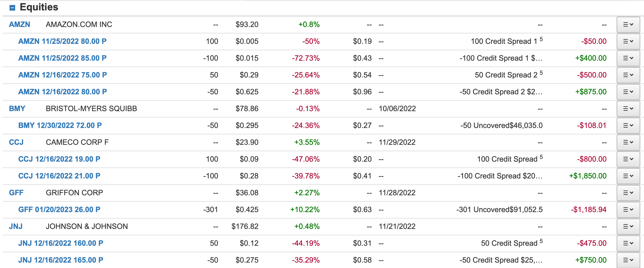The image size is (644, 268).
Task: Open action menu for BMY 12/30/2022 72.00 P
Action: click(628, 125)
